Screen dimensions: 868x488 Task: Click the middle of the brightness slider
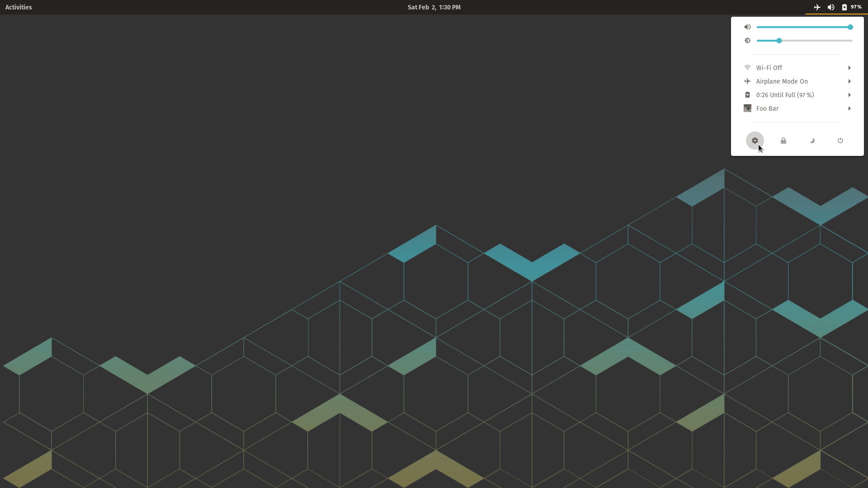point(805,41)
